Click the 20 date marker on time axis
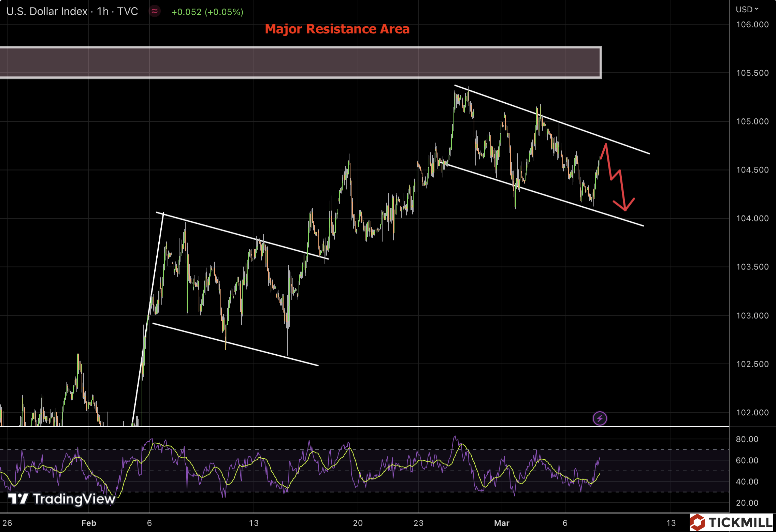 358,523
